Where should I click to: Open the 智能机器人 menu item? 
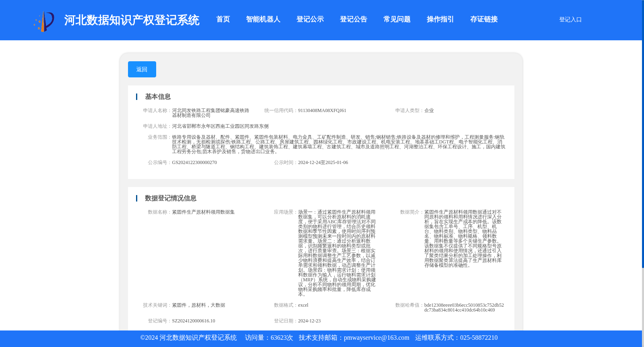click(263, 19)
